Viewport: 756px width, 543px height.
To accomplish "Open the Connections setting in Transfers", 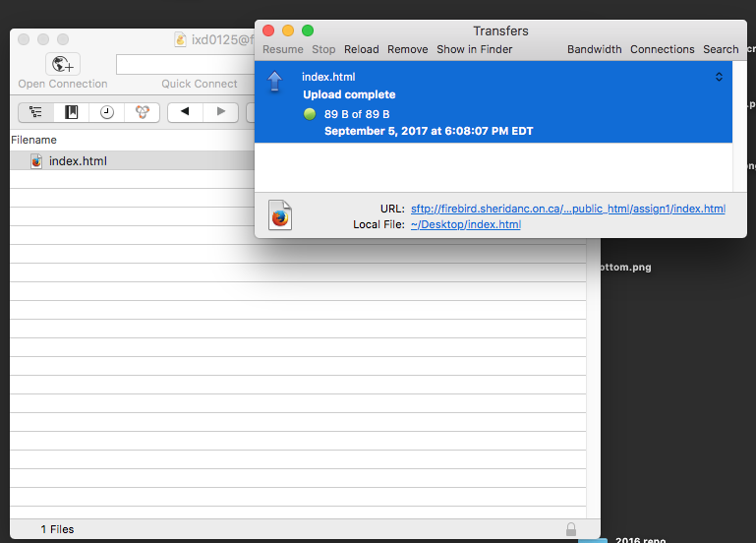I will click(662, 49).
